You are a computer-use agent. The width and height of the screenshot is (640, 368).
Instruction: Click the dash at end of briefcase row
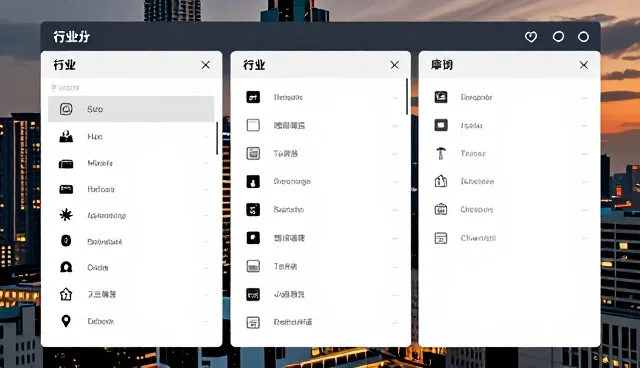pos(206,163)
